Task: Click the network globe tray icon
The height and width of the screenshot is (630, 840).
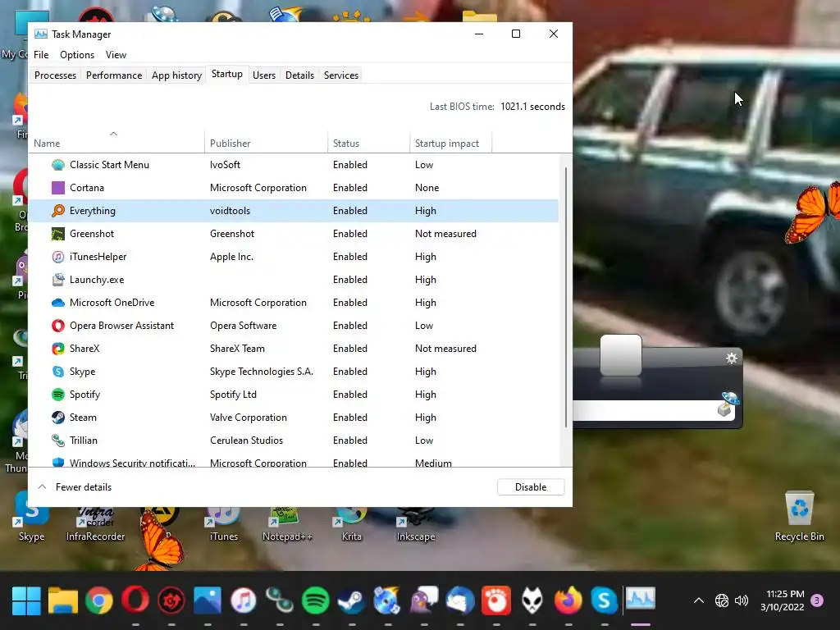Action: (x=722, y=600)
